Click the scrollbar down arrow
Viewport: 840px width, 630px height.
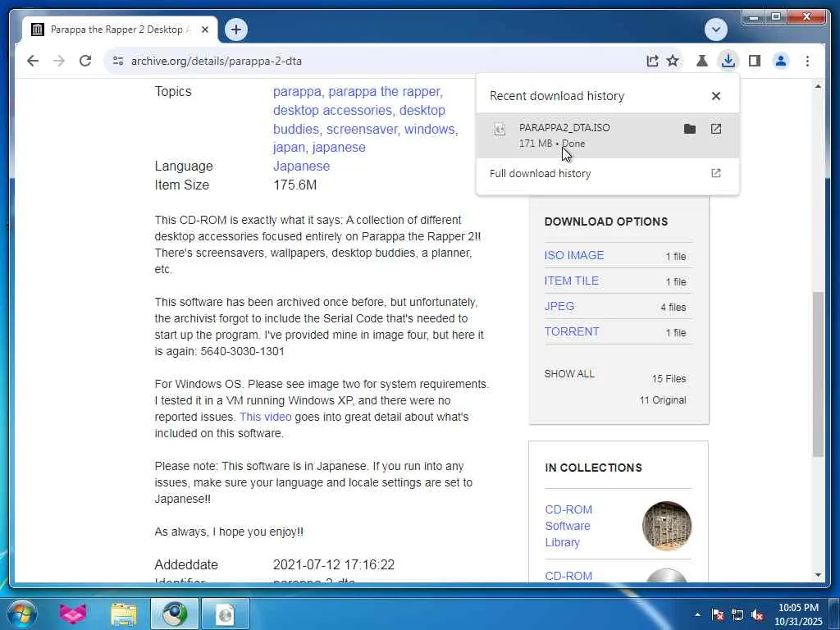[x=818, y=575]
